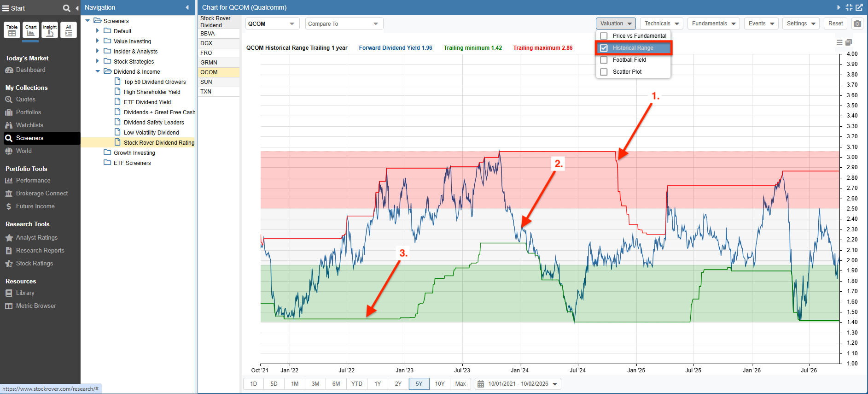This screenshot has height=394, width=868.
Task: Choose the Max time range
Action: click(460, 384)
